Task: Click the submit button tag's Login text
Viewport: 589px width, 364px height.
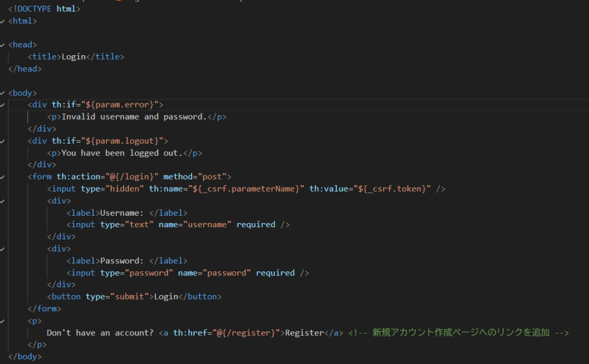Action: coord(165,297)
